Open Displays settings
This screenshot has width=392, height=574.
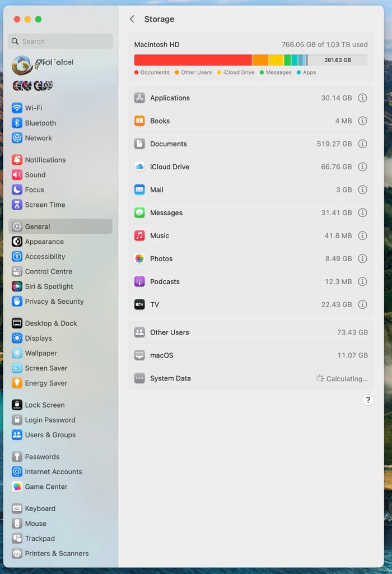coord(60,338)
